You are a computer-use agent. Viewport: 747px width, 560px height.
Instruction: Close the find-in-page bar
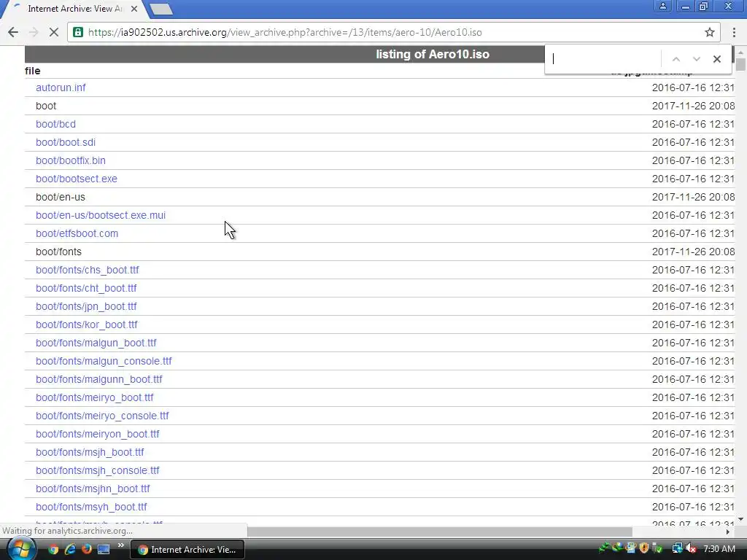click(x=716, y=59)
